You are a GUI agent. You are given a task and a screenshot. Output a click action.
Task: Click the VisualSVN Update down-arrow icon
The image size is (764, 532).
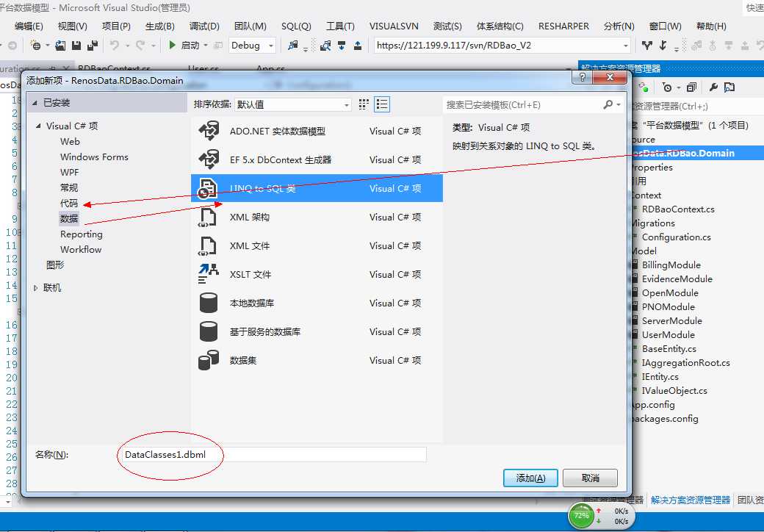[x=342, y=46]
